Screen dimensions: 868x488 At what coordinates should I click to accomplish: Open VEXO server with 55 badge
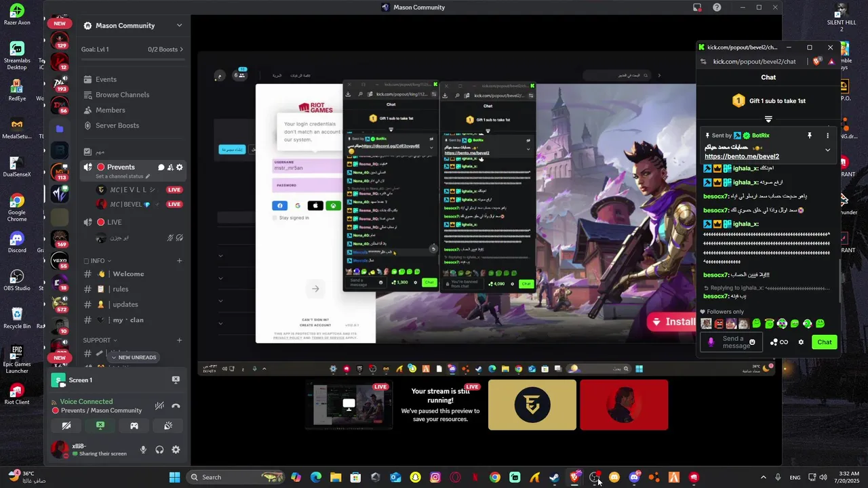(x=61, y=260)
